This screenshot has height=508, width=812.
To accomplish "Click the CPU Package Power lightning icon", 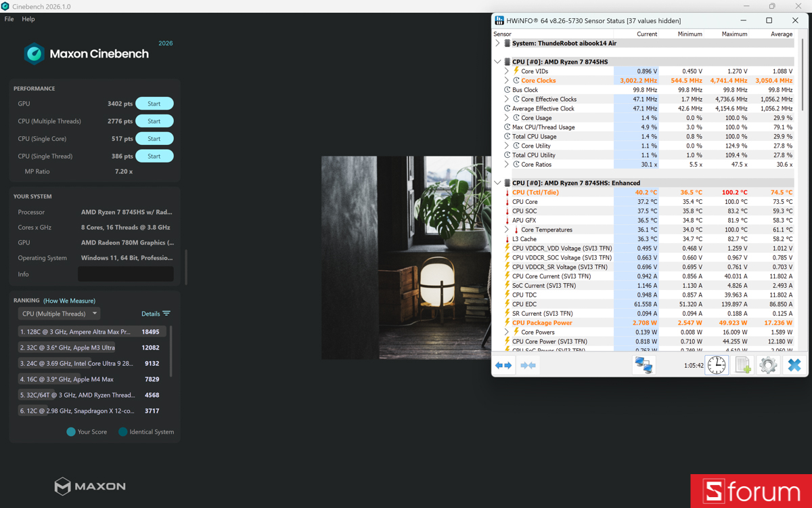I will pyautogui.click(x=507, y=323).
